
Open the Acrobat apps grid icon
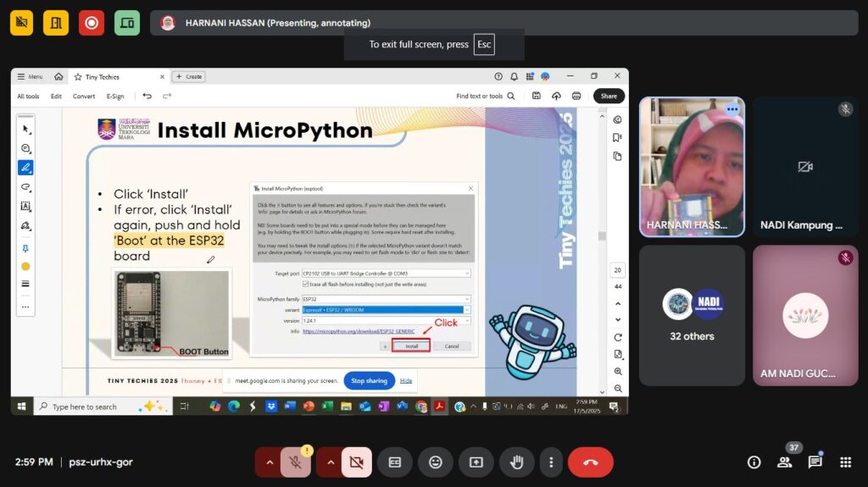click(530, 77)
